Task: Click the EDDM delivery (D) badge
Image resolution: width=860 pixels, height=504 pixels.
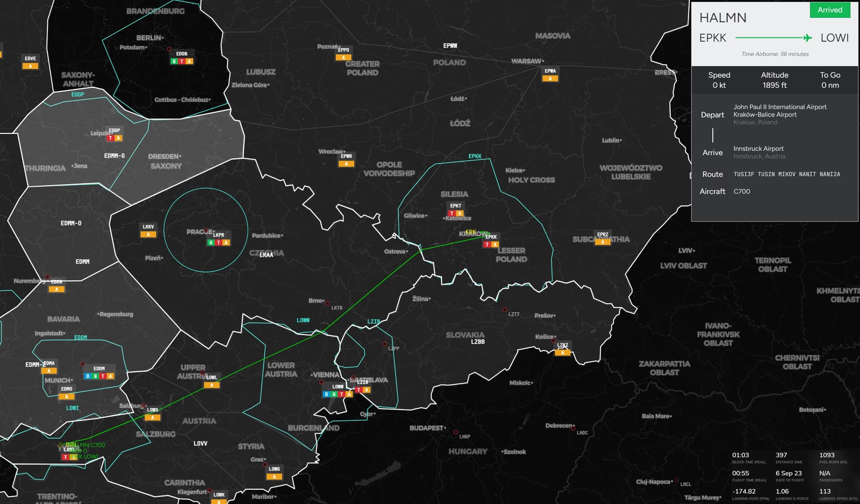Action: coord(88,376)
